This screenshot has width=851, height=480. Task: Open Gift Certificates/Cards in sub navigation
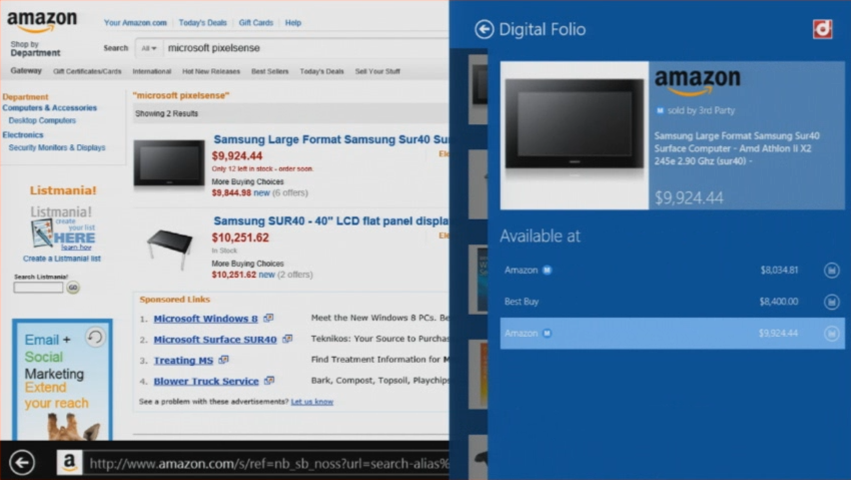[87, 71]
